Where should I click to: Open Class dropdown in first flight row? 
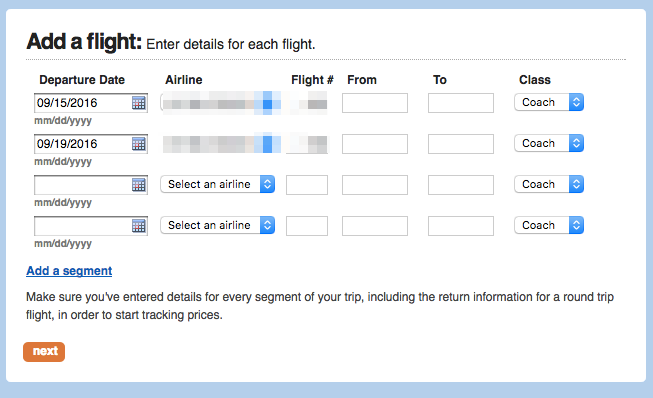[549, 102]
